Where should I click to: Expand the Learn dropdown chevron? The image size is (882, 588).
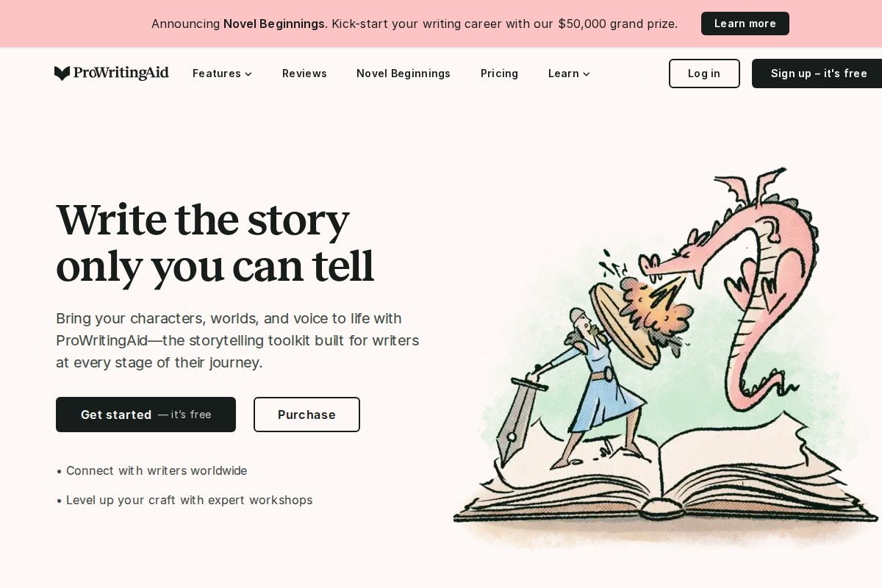click(586, 74)
